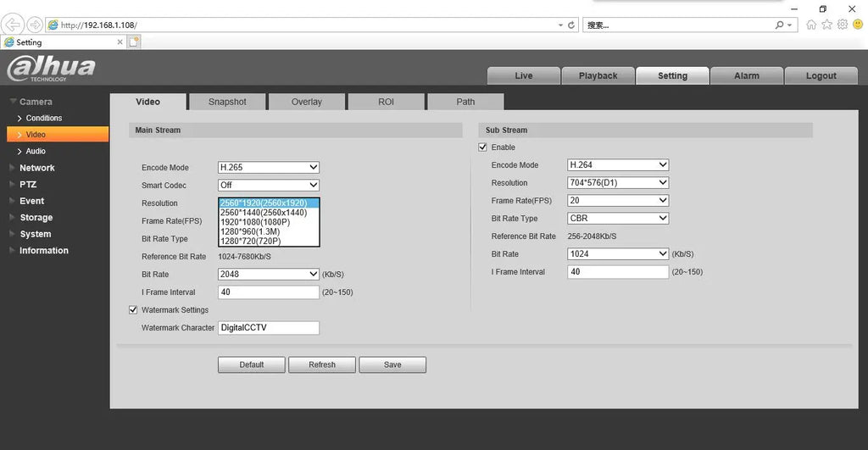
Task: Open the Smart Codec dropdown
Action: (x=268, y=186)
